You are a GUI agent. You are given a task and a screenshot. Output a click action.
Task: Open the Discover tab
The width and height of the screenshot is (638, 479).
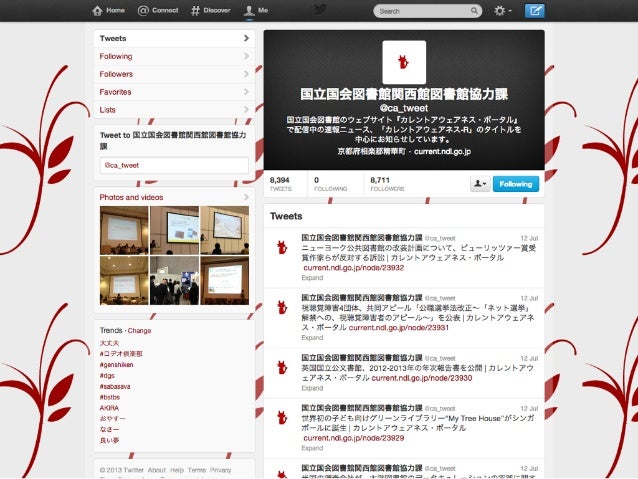point(211,11)
